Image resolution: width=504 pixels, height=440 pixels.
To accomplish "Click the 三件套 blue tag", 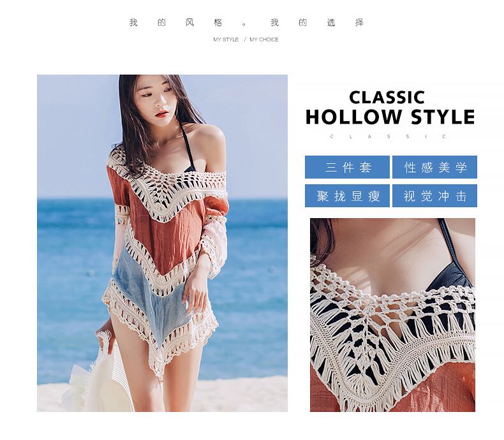I will click(347, 167).
